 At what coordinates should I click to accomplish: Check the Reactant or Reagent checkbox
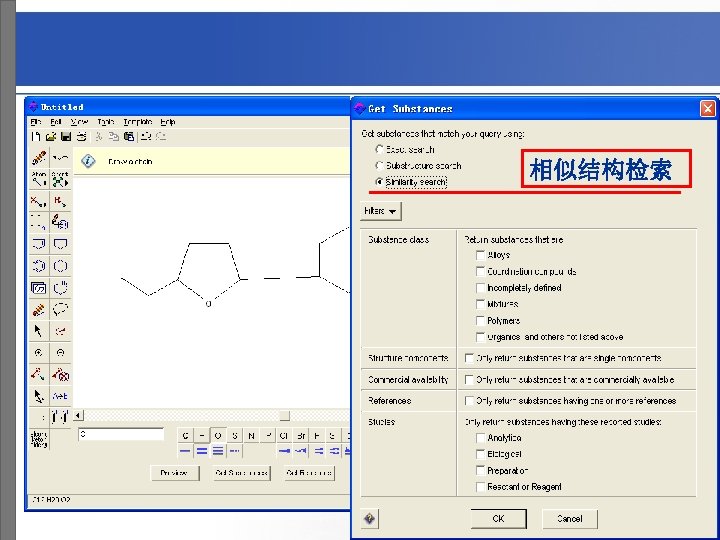(x=480, y=487)
